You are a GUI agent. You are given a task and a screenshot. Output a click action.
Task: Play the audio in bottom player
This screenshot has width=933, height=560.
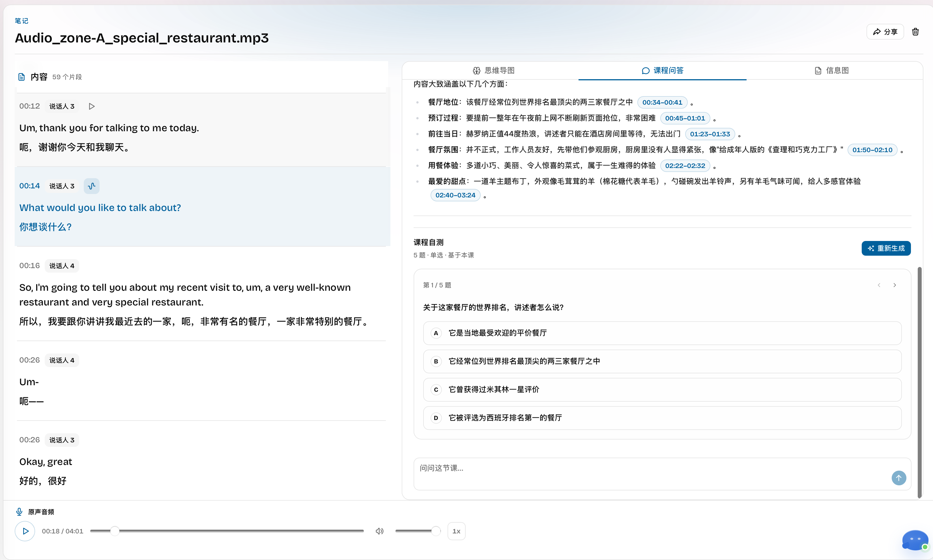(x=25, y=531)
